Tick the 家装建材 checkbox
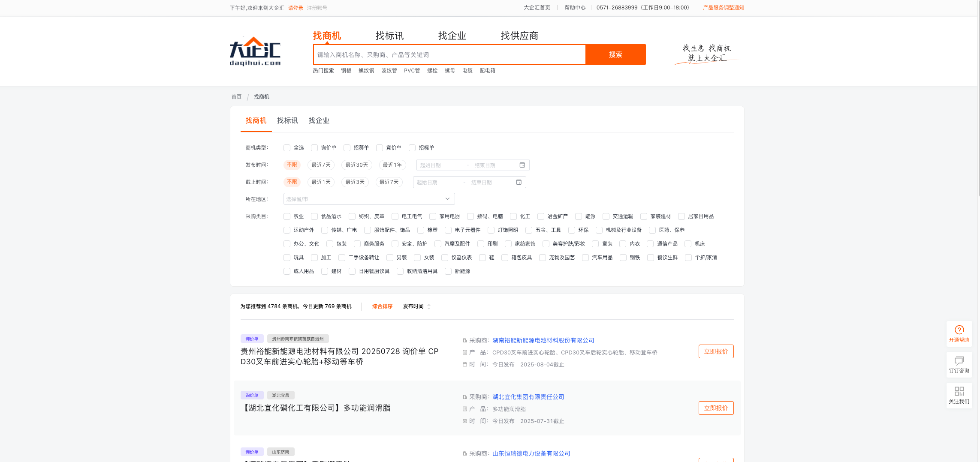Viewport: 980px width, 462px height. (644, 216)
